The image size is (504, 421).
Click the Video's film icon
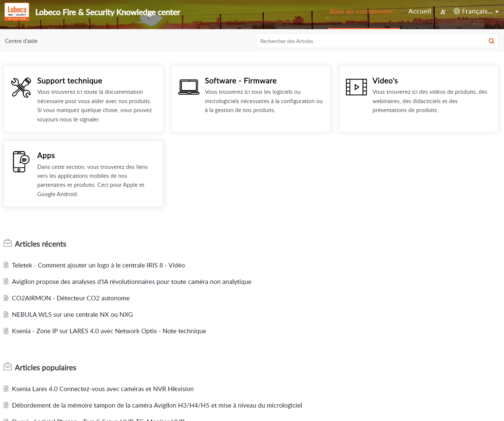(x=356, y=87)
